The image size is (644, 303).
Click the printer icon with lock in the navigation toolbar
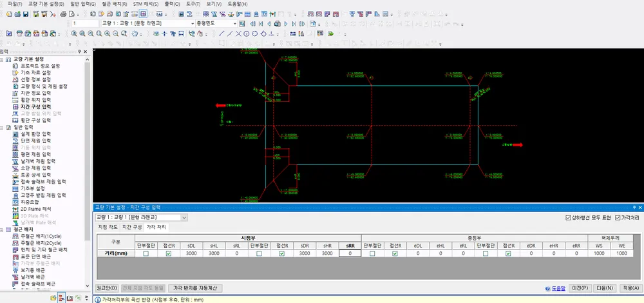click(x=277, y=23)
